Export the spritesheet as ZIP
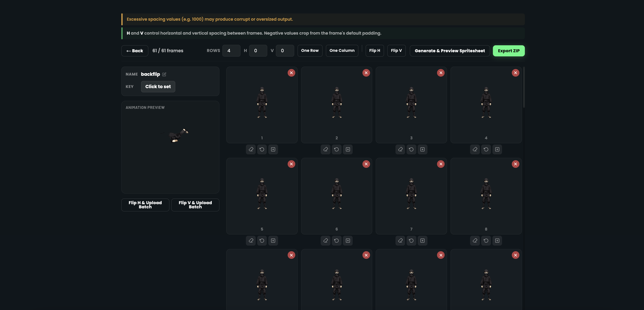 pyautogui.click(x=509, y=51)
